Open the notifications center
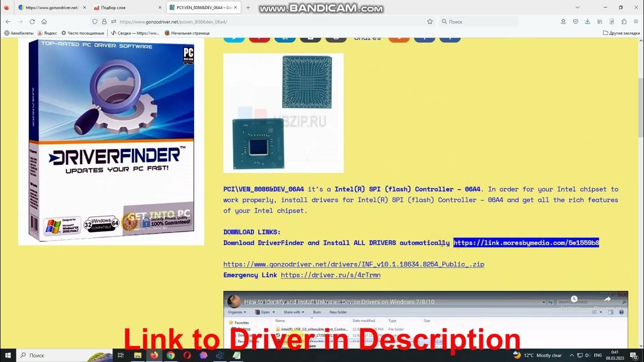Image resolution: width=644 pixels, height=362 pixels. [x=634, y=355]
